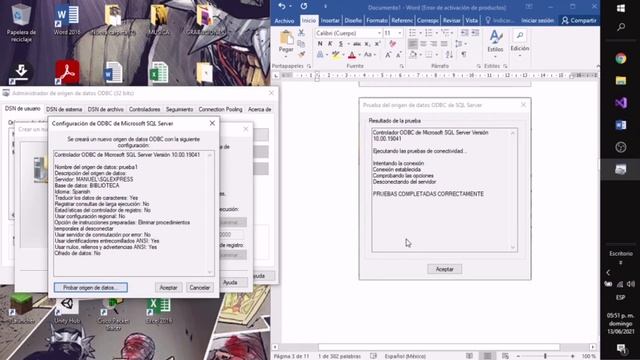Viewport: 640px width, 360px height.
Task: Click the text effects outlined A icon
Action: click(320, 54)
